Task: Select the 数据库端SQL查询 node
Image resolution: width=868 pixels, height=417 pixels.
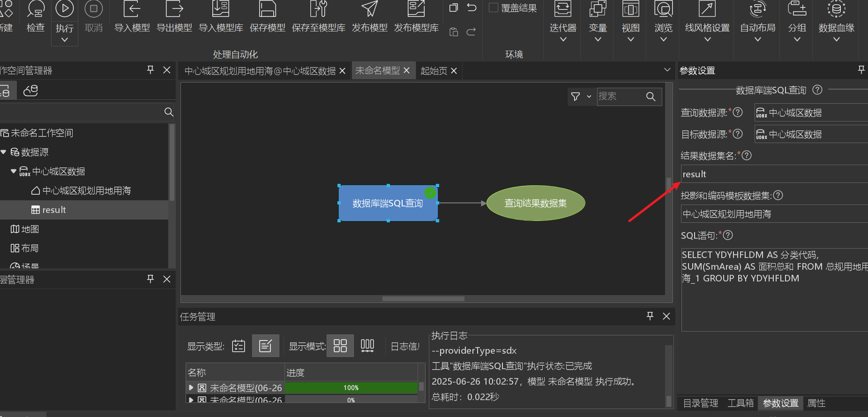Action: (x=388, y=203)
